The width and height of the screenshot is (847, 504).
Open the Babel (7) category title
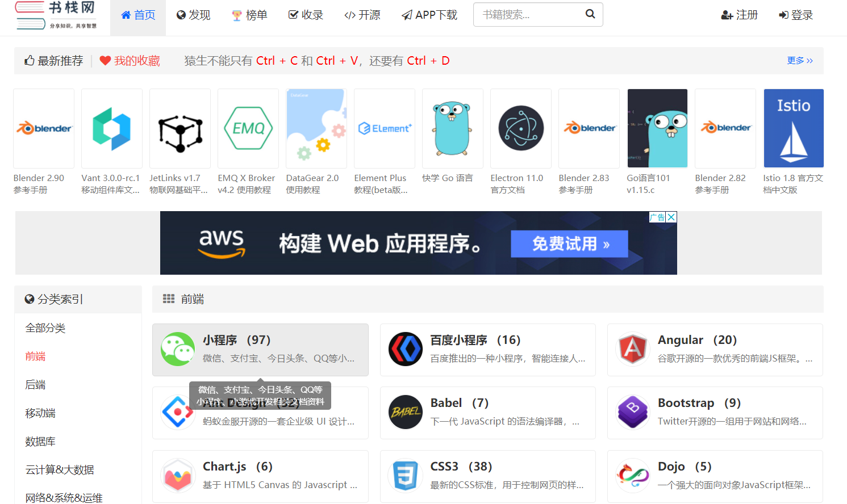pos(459,403)
